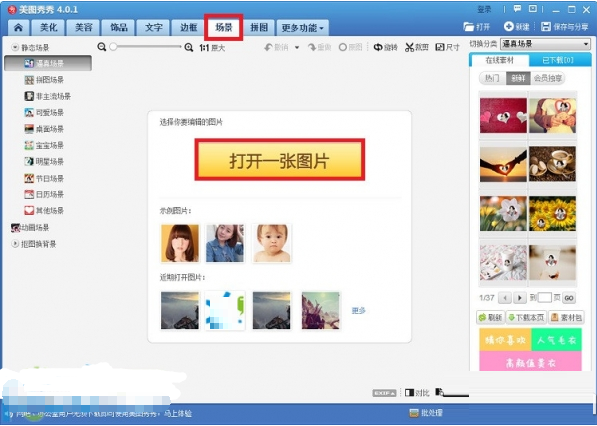Open the baby sample picture
The image size is (597, 426).
pos(271,243)
